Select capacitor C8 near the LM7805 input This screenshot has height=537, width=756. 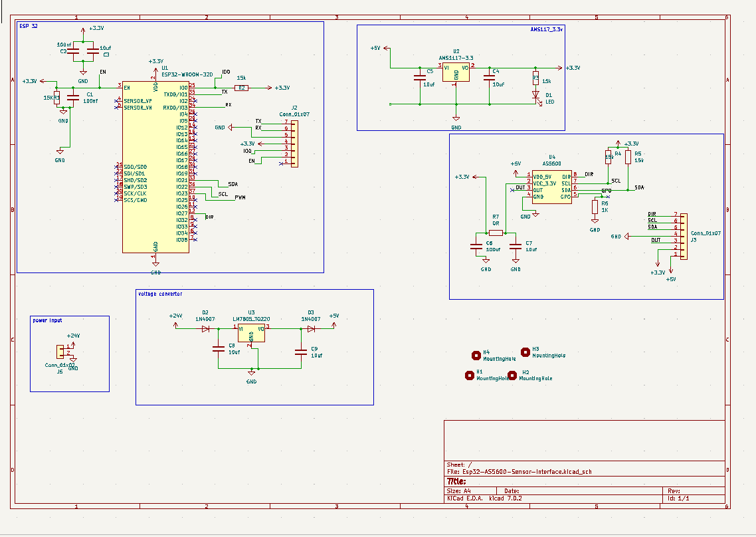click(x=219, y=348)
